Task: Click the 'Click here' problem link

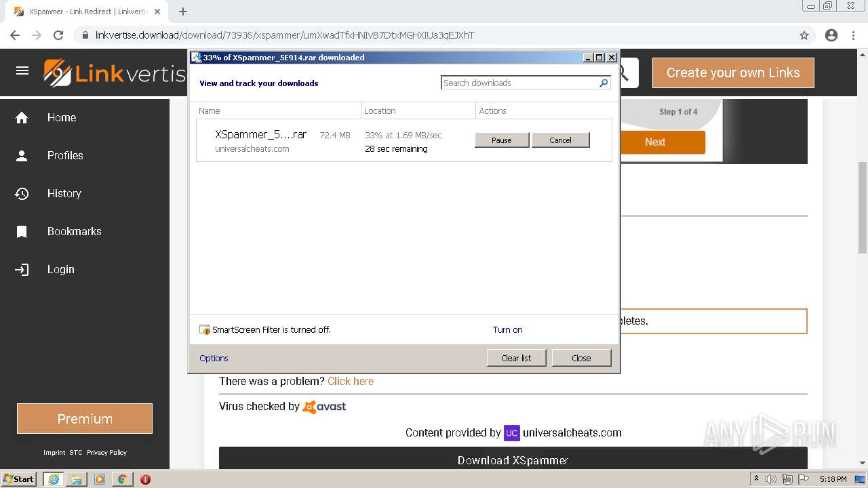Action: [351, 381]
